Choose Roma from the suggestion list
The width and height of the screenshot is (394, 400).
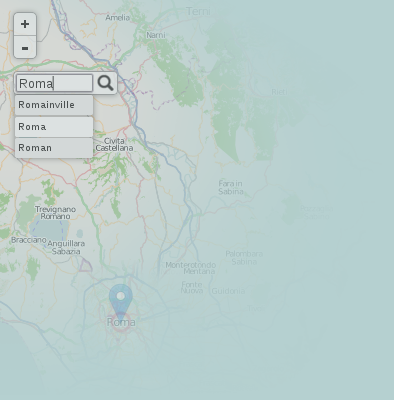tap(54, 127)
